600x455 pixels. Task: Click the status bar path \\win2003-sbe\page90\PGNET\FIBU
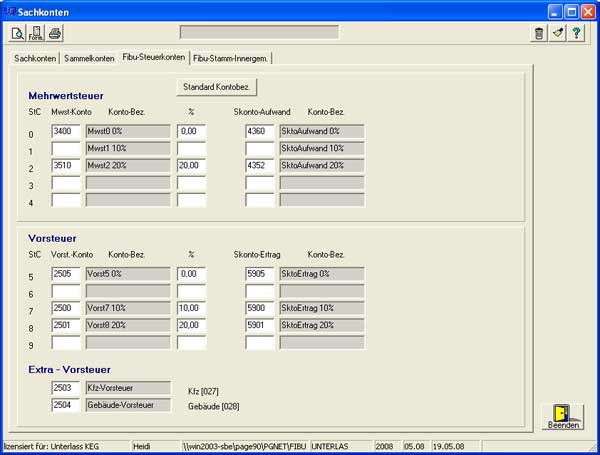[245, 447]
